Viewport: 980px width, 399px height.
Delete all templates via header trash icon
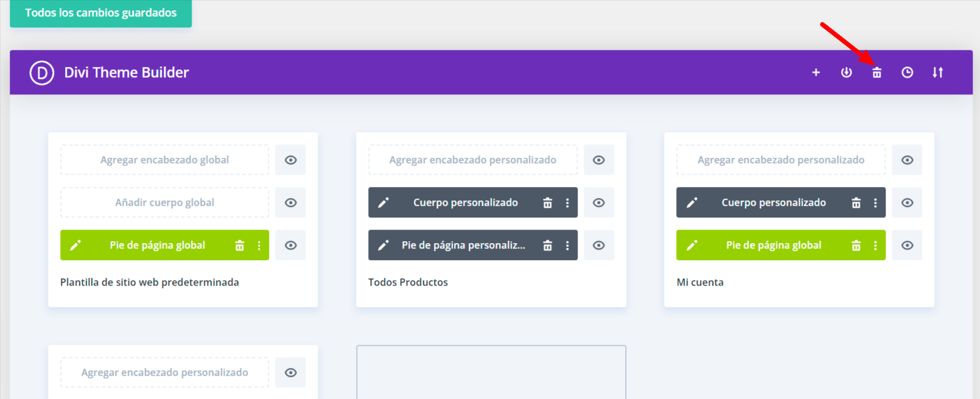click(x=877, y=72)
